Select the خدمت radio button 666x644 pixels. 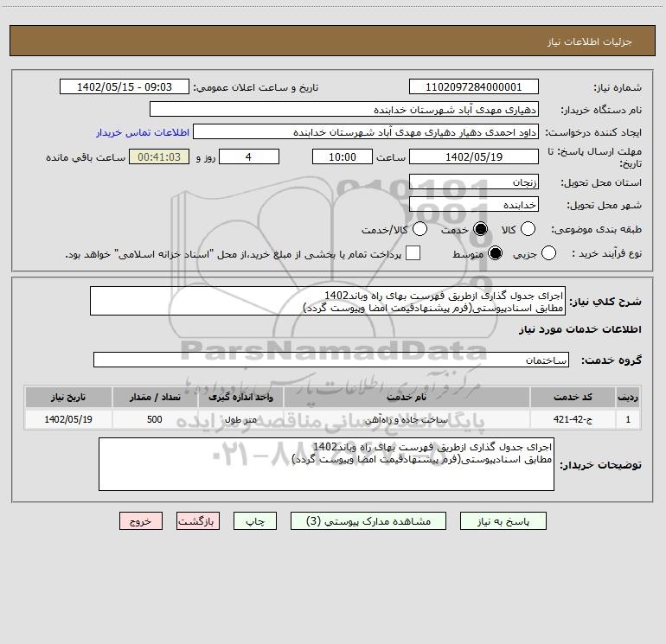(x=480, y=229)
